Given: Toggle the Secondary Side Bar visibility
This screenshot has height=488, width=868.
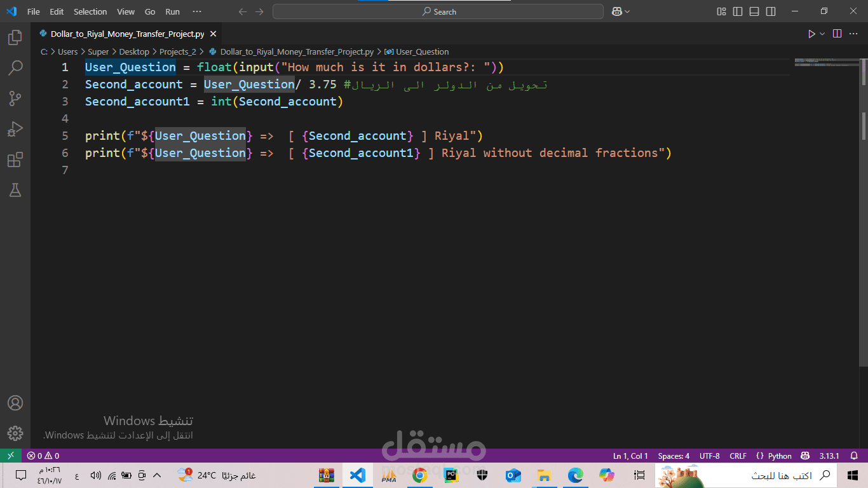Looking at the screenshot, I should point(771,11).
